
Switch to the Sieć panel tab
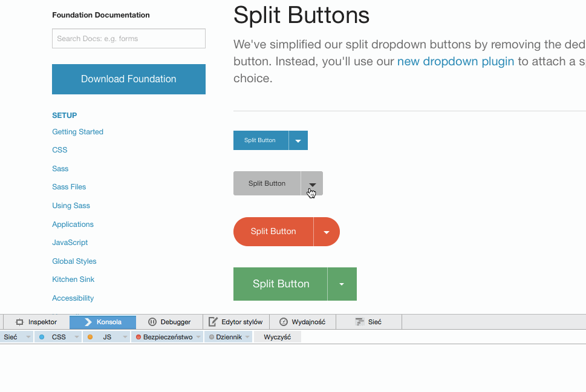coord(368,321)
